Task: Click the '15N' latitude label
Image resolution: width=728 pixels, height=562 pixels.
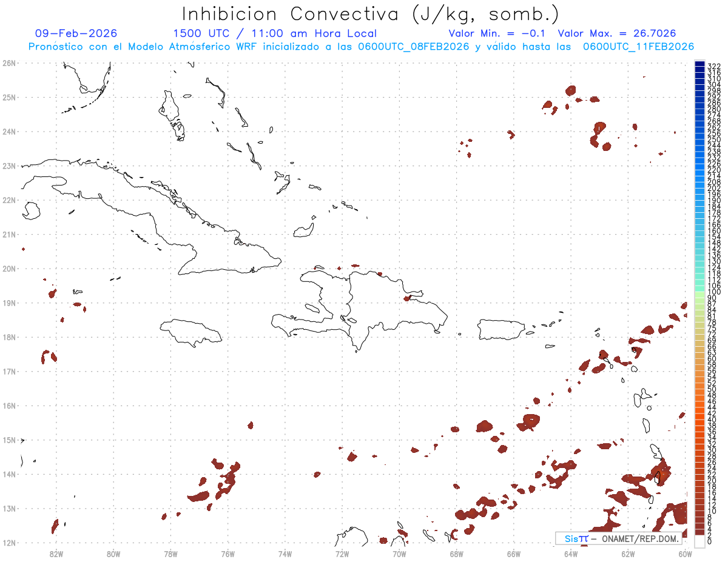Action: tap(9, 440)
